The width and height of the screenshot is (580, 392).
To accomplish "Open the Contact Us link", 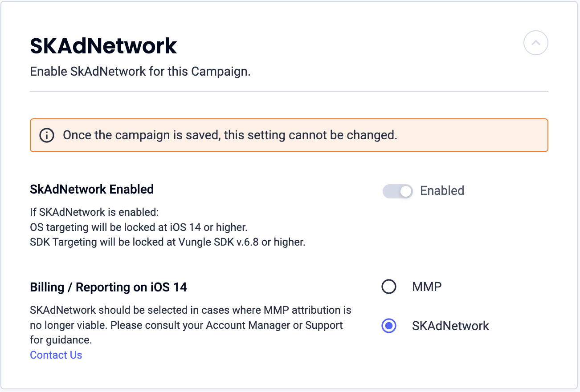I will (56, 355).
